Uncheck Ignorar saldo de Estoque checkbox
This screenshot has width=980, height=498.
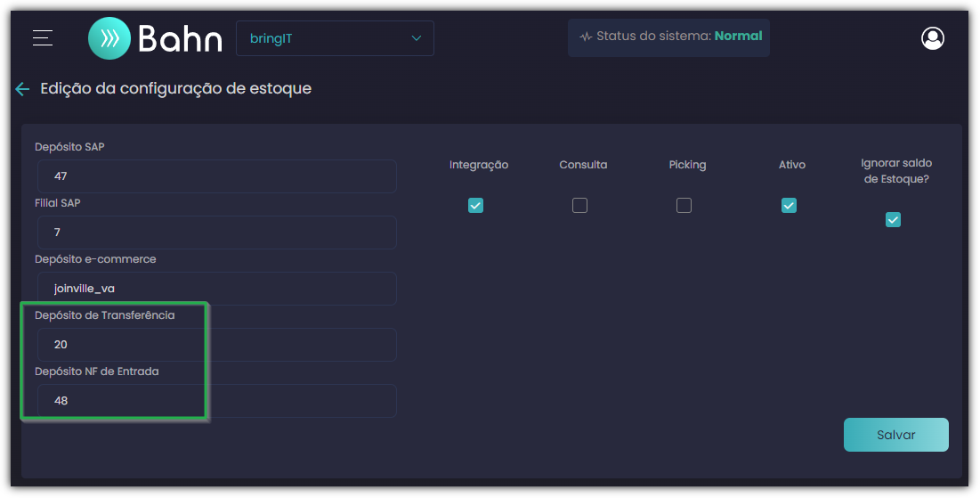tap(893, 219)
